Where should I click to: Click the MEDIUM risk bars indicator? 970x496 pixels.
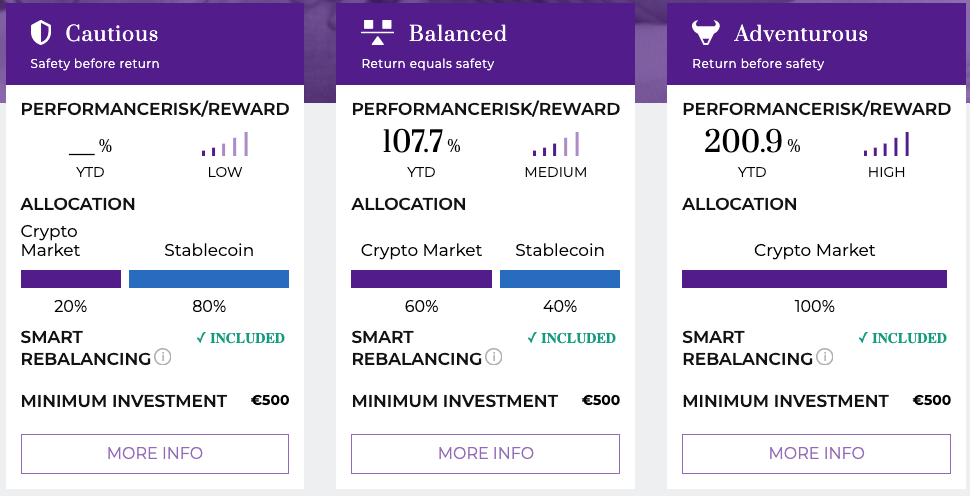point(556,144)
